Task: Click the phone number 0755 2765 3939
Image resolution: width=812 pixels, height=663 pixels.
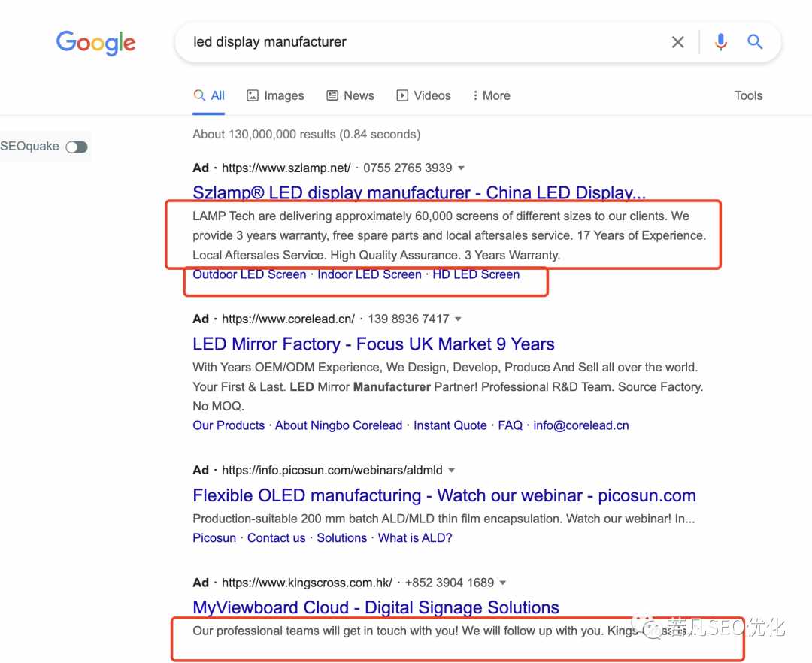Action: (x=408, y=168)
